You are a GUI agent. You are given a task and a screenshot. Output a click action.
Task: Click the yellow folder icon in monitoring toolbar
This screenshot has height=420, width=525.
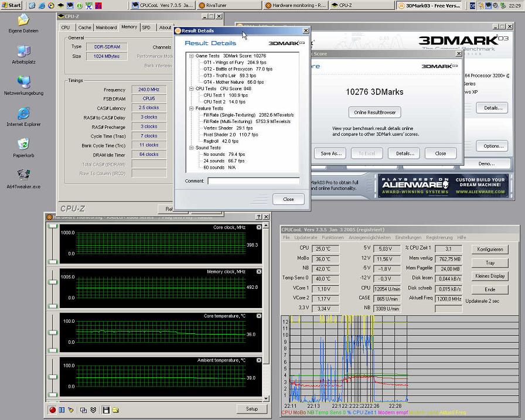tap(115, 410)
